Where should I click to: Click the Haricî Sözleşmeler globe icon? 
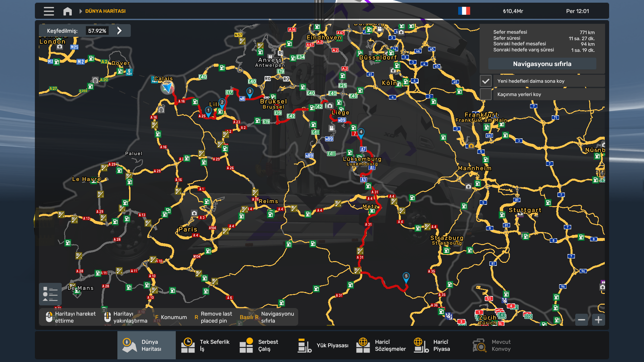coord(363,345)
